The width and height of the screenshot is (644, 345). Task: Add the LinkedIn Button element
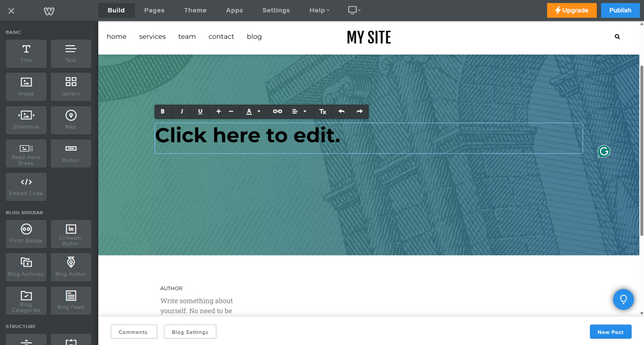[x=70, y=234]
